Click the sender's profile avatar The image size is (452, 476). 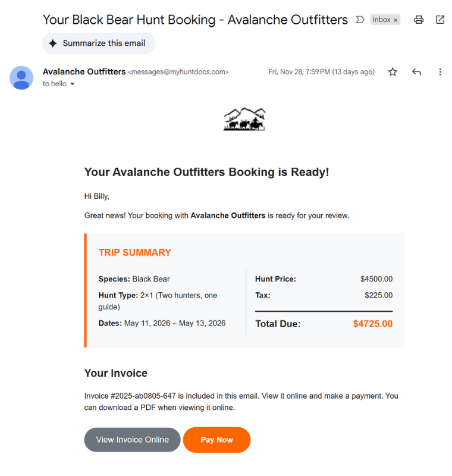coord(21,78)
